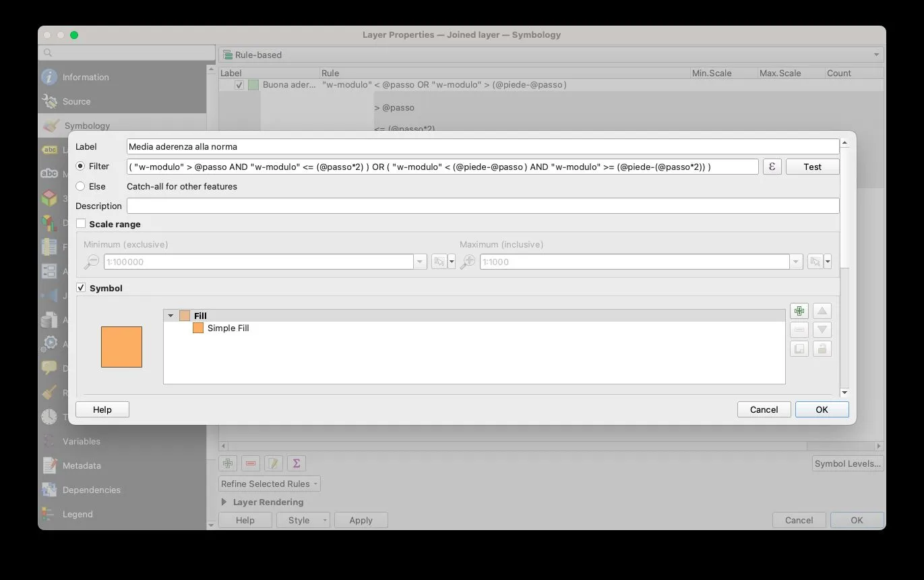Collapse the Fill symbol tree node
This screenshot has height=580, width=924.
[171, 316]
